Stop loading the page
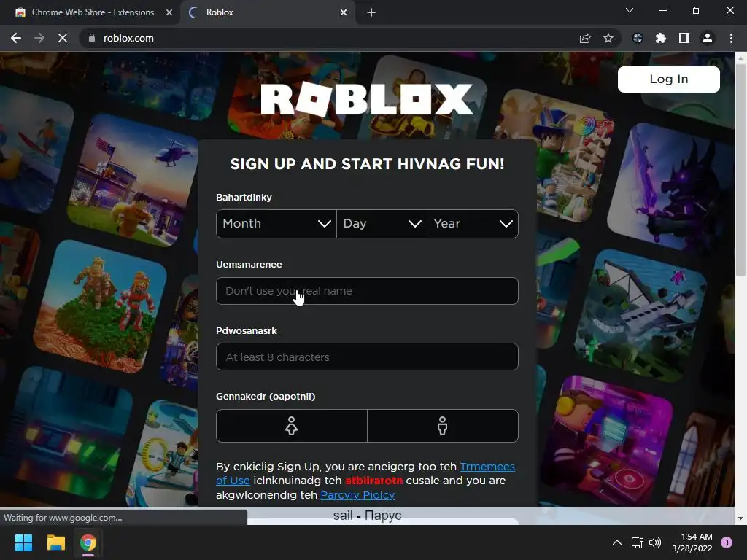The height and width of the screenshot is (560, 747). coord(63,38)
